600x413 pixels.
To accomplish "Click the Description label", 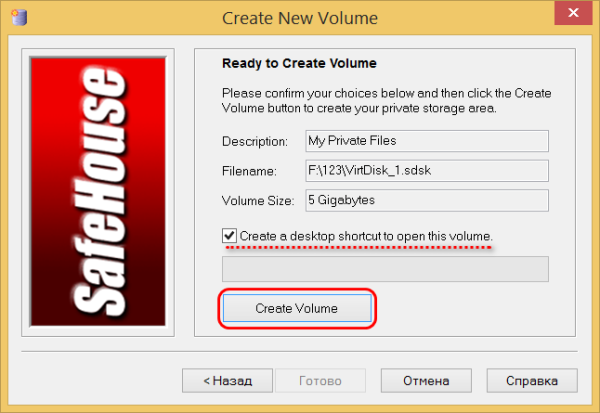I will pyautogui.click(x=255, y=142).
